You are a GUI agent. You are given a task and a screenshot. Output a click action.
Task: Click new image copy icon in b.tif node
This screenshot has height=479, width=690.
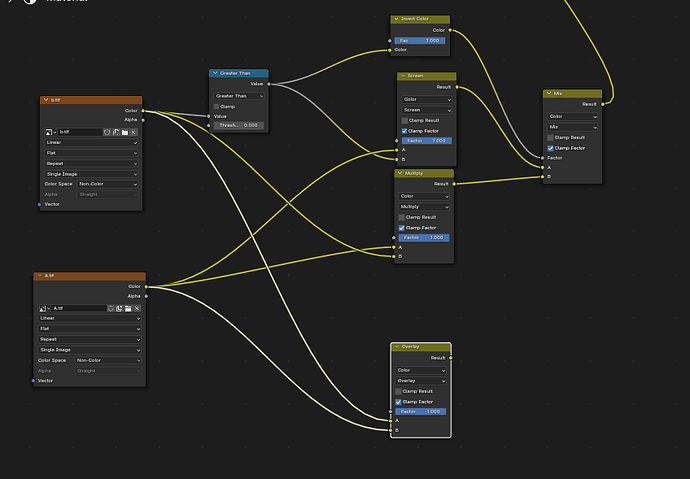tap(116, 132)
